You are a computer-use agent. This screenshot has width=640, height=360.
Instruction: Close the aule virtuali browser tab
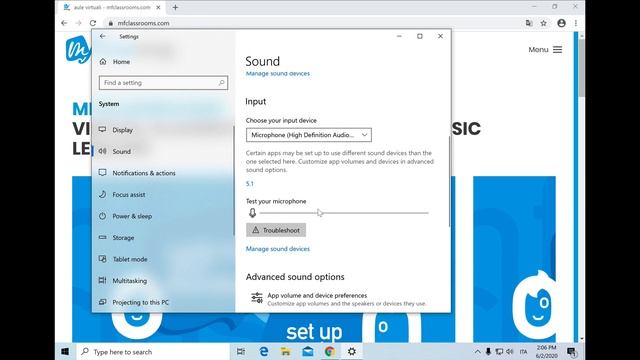pyautogui.click(x=158, y=7)
